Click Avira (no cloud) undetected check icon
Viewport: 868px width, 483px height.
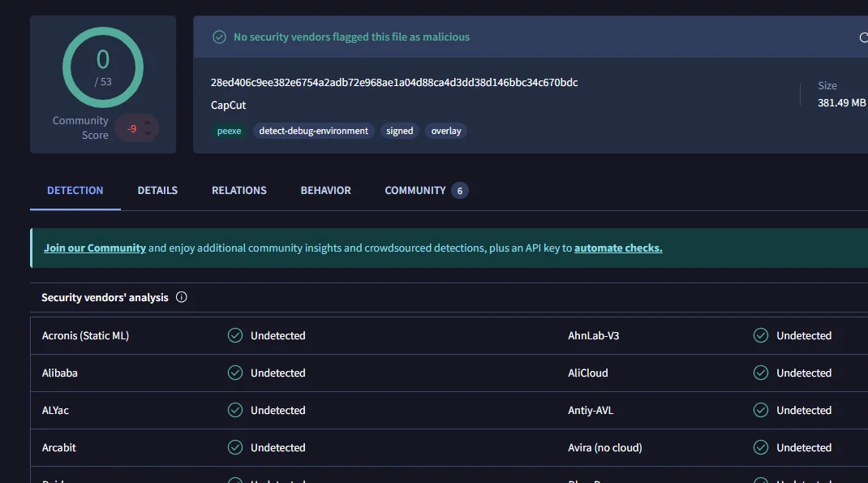(761, 447)
